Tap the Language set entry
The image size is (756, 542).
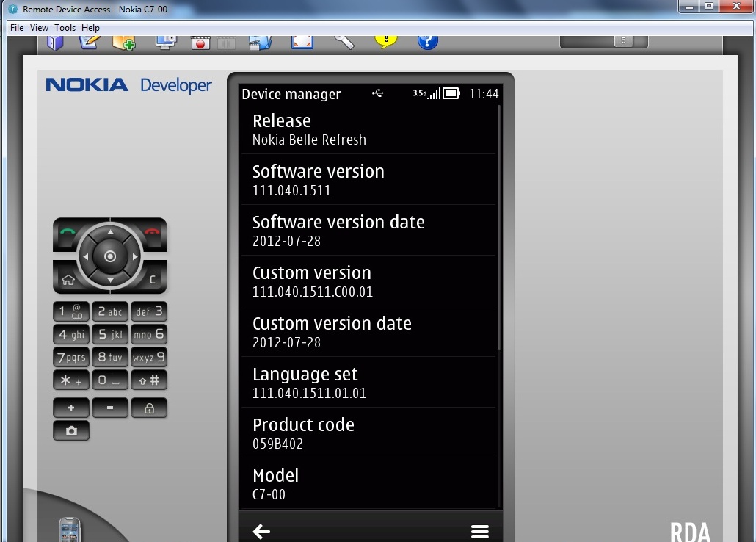368,383
